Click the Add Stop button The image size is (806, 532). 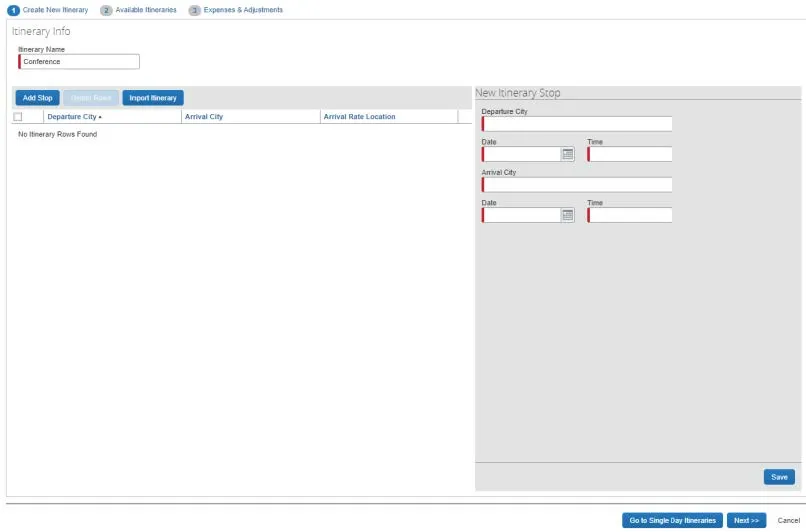(38, 98)
